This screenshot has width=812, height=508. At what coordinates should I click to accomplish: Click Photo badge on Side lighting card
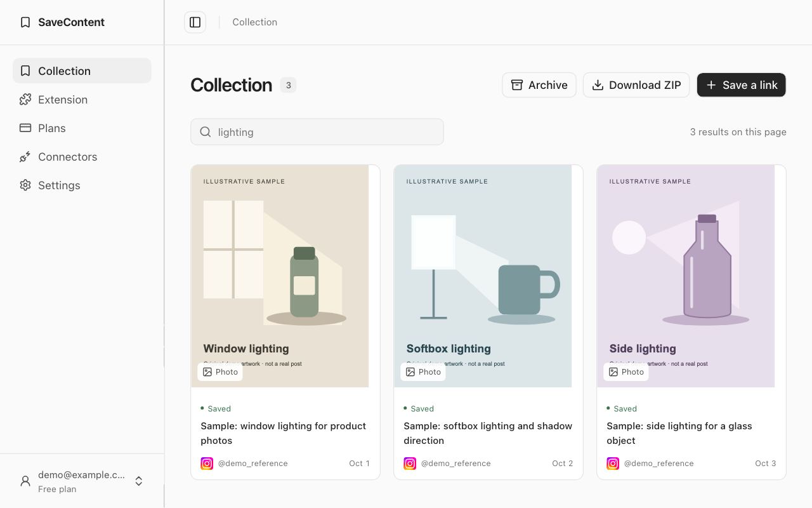point(626,372)
